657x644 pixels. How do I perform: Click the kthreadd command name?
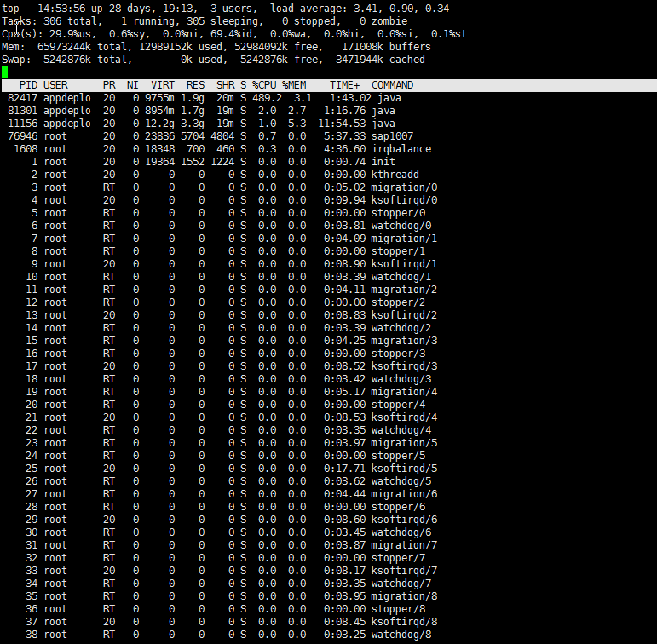click(x=395, y=175)
